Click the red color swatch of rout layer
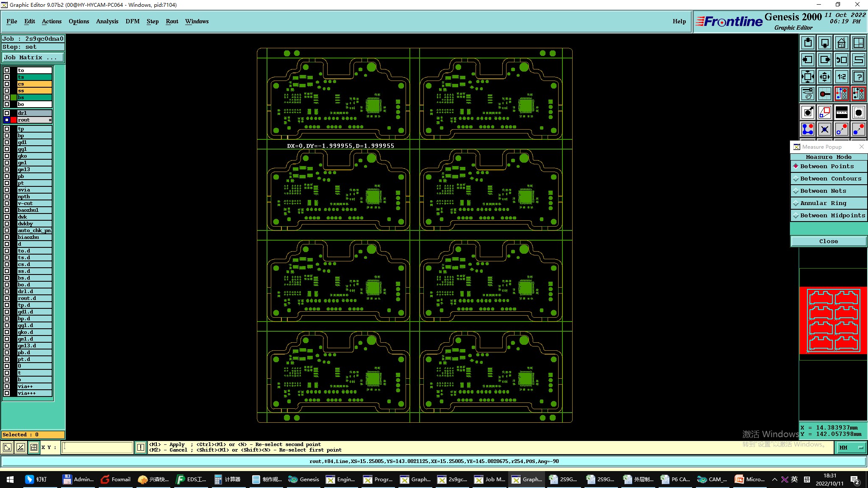This screenshot has width=868, height=488. coord(14,120)
